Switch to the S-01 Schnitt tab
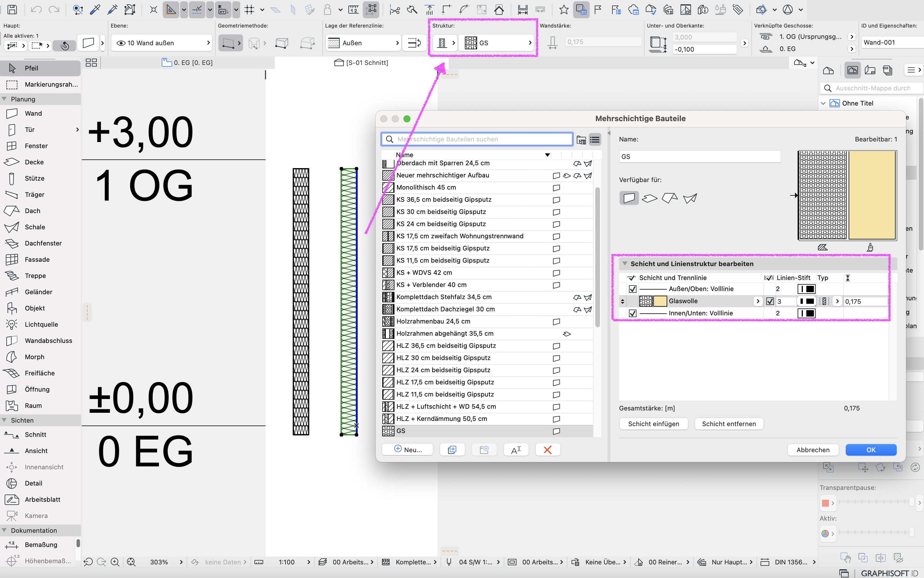 point(361,63)
